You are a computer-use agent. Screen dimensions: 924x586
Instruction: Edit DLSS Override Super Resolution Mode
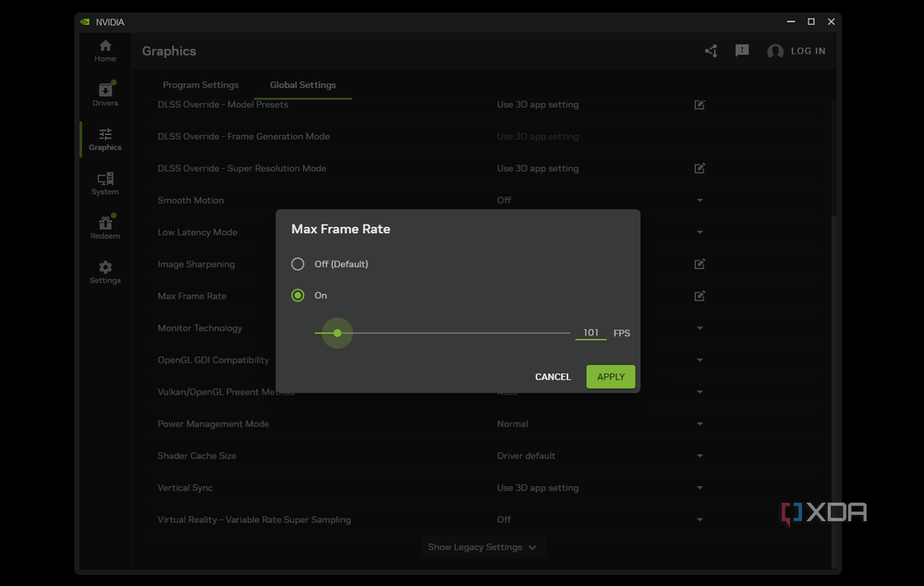click(699, 168)
